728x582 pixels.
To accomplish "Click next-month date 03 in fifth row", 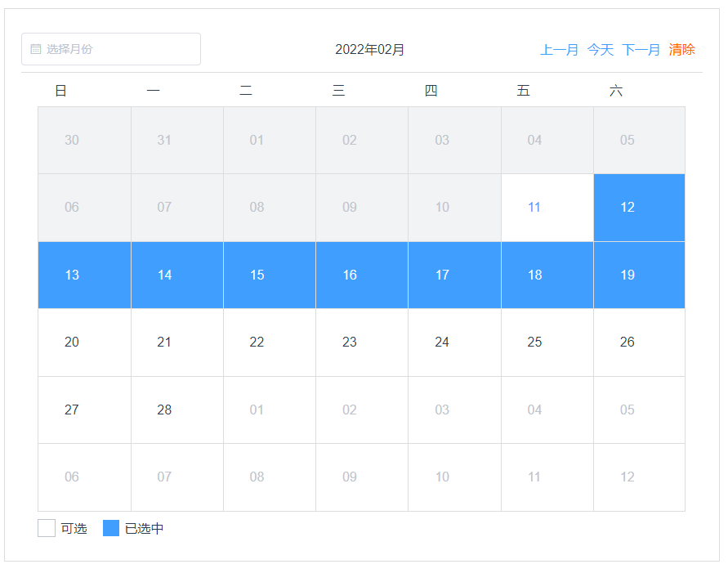I will [x=454, y=410].
